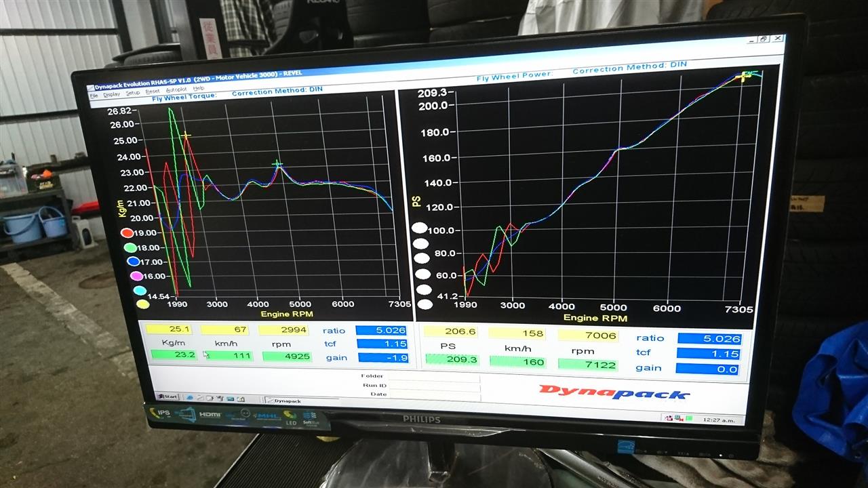Screen dimensions: 868x488
Task: Click the PS axis label on power graph
Action: pos(416,201)
